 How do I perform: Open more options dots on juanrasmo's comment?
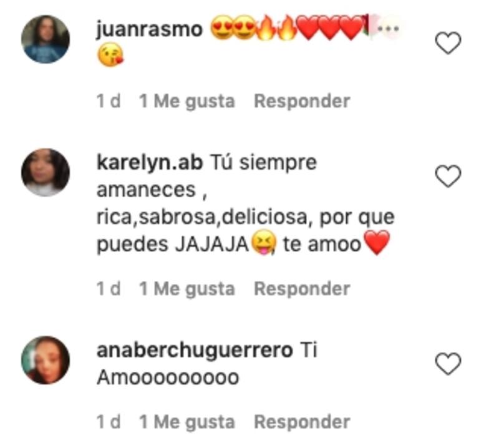point(388,29)
